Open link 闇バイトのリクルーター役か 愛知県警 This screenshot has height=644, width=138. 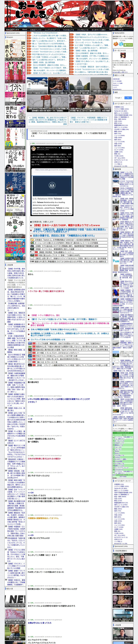point(70,324)
